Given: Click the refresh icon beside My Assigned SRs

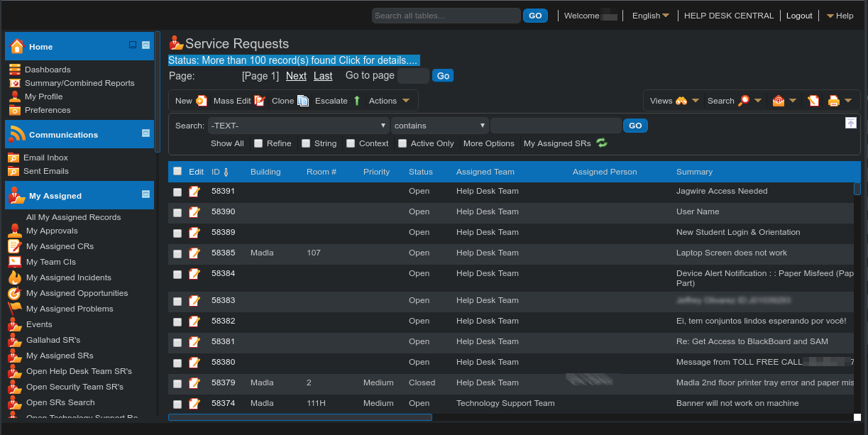Looking at the screenshot, I should point(602,143).
